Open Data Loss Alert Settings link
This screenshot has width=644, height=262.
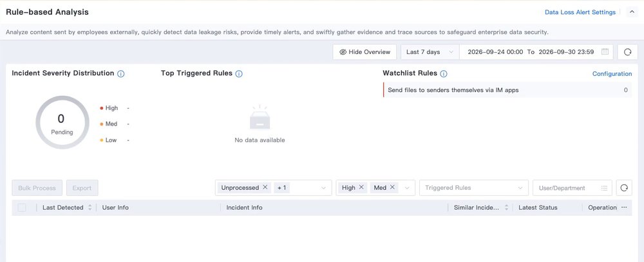pos(580,12)
